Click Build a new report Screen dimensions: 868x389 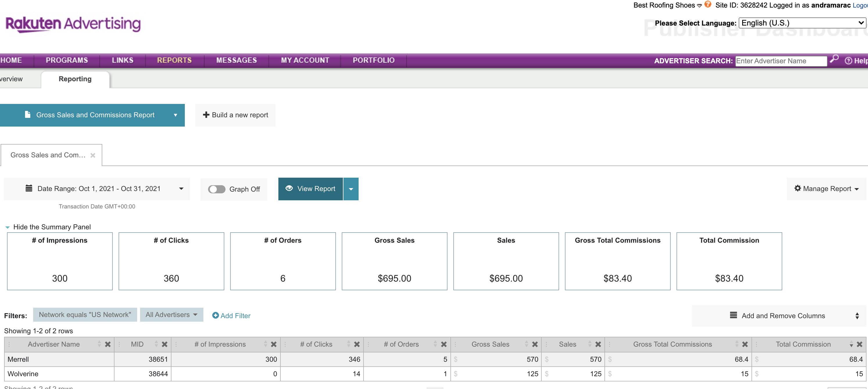point(235,115)
